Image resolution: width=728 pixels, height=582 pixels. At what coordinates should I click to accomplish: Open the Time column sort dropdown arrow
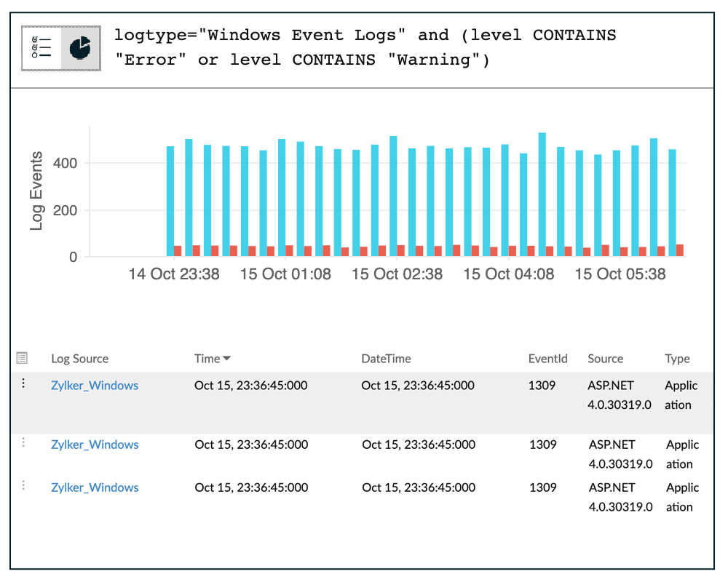point(227,358)
